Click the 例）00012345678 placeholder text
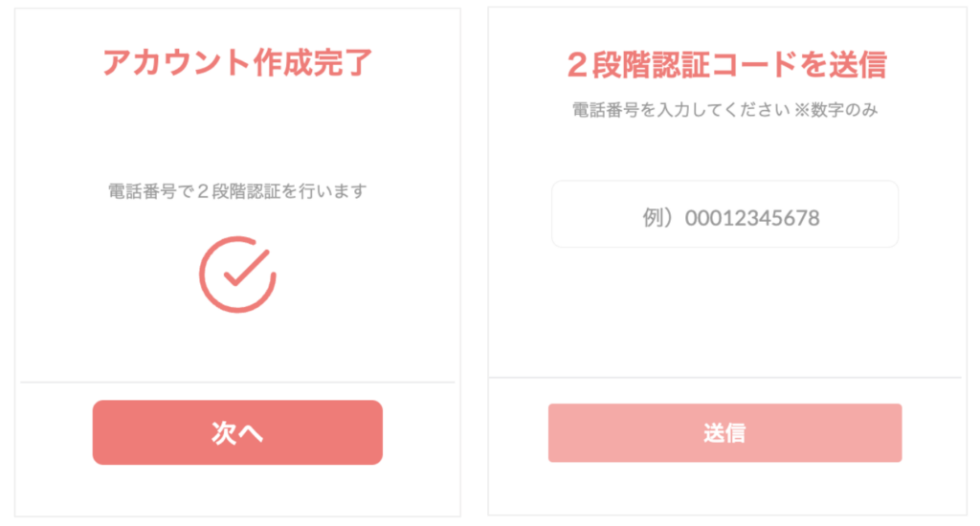980x526 pixels. tap(731, 218)
